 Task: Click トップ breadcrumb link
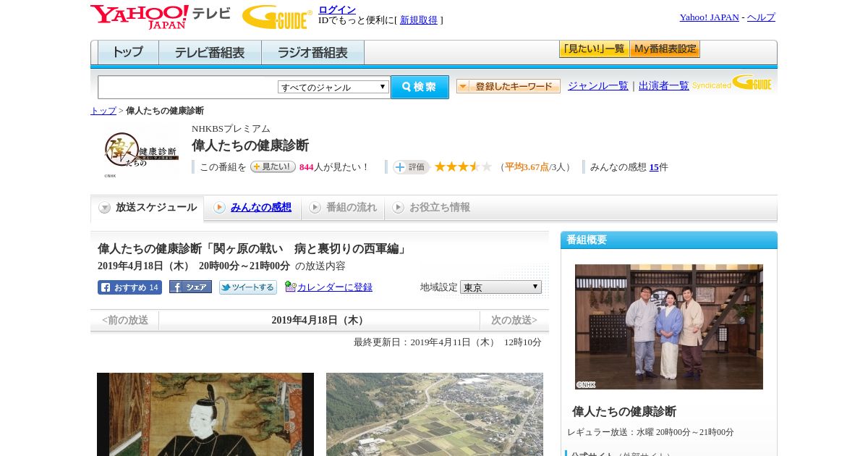pyautogui.click(x=103, y=111)
